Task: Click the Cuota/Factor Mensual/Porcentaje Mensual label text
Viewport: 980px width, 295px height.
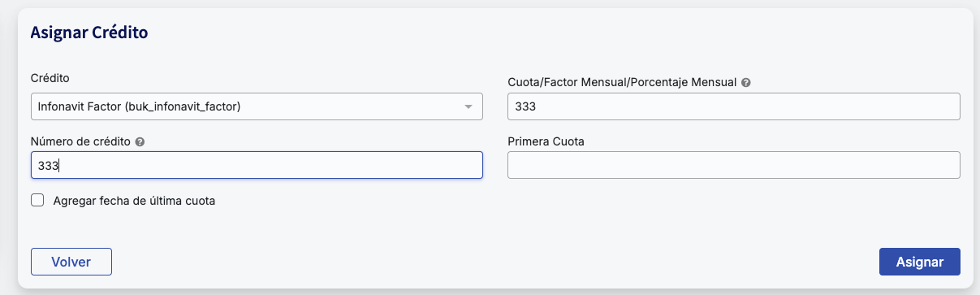Action: point(622,83)
